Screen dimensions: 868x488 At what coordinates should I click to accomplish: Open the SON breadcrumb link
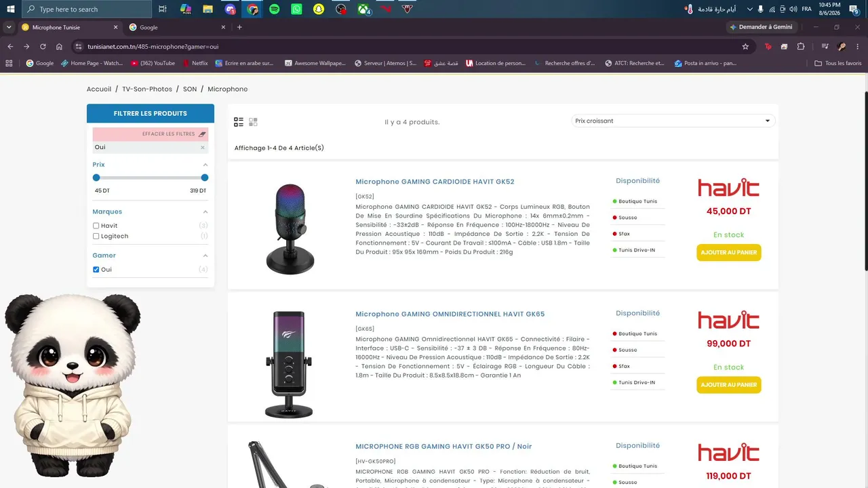pos(190,89)
